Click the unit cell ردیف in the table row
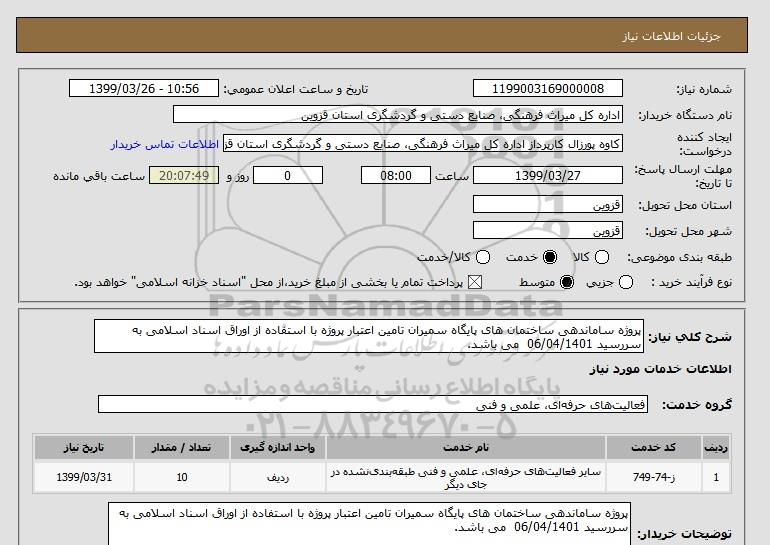 tap(277, 477)
